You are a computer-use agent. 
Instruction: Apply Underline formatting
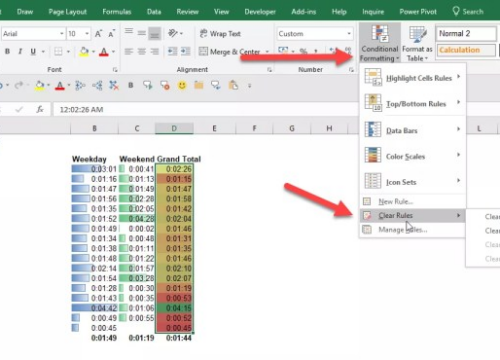(33, 51)
